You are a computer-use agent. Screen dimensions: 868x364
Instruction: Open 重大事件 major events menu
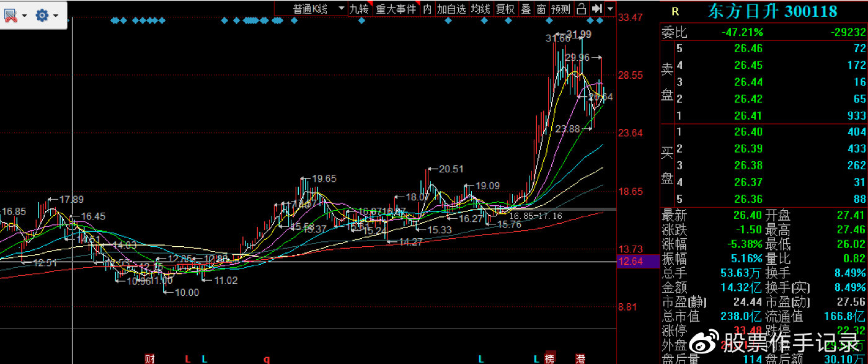[396, 9]
